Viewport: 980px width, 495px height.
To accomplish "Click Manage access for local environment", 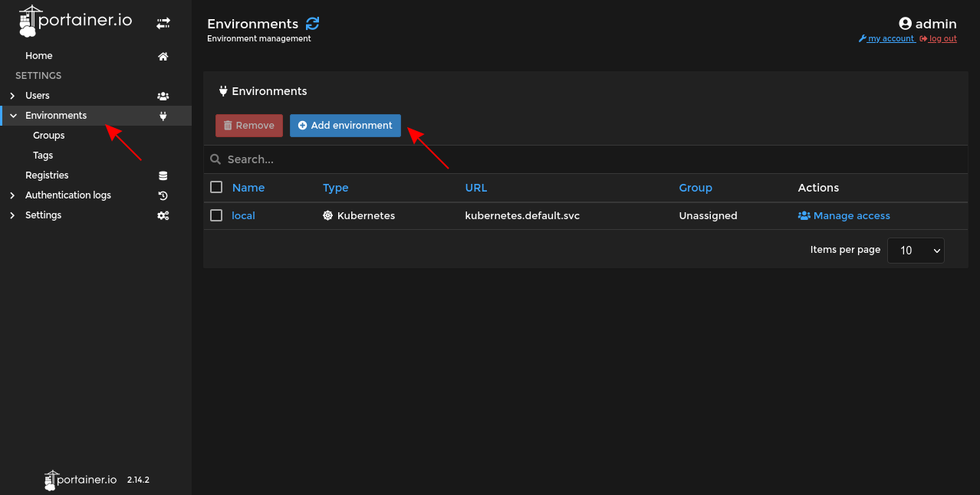I will point(844,216).
